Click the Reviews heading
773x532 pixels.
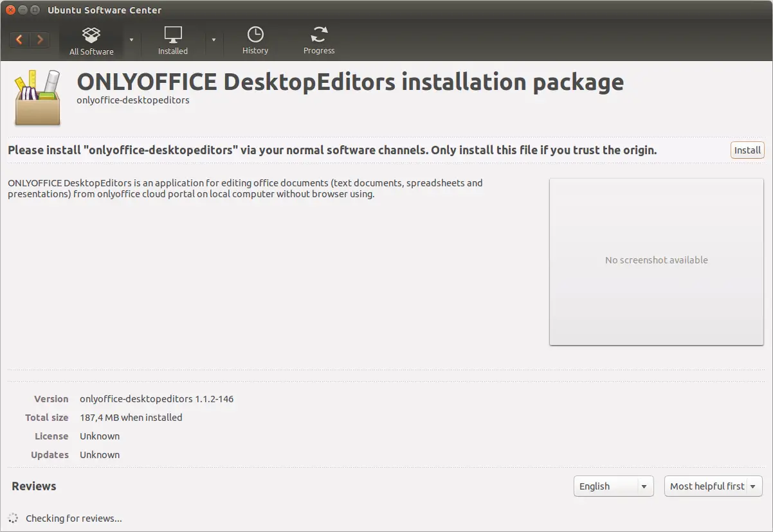(34, 486)
